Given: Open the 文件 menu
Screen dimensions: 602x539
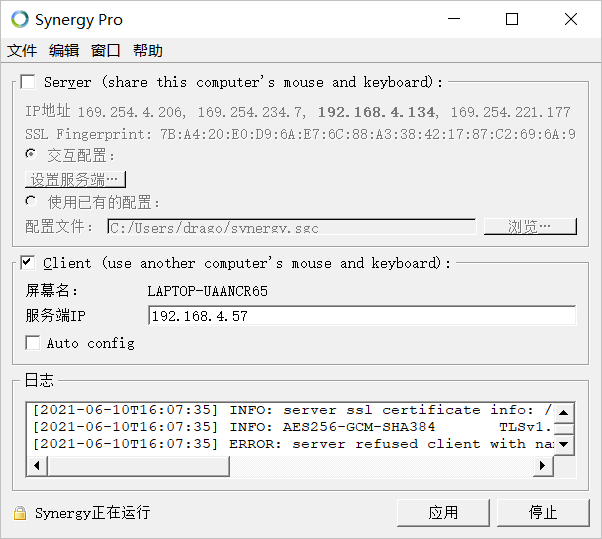Looking at the screenshot, I should (x=22, y=50).
